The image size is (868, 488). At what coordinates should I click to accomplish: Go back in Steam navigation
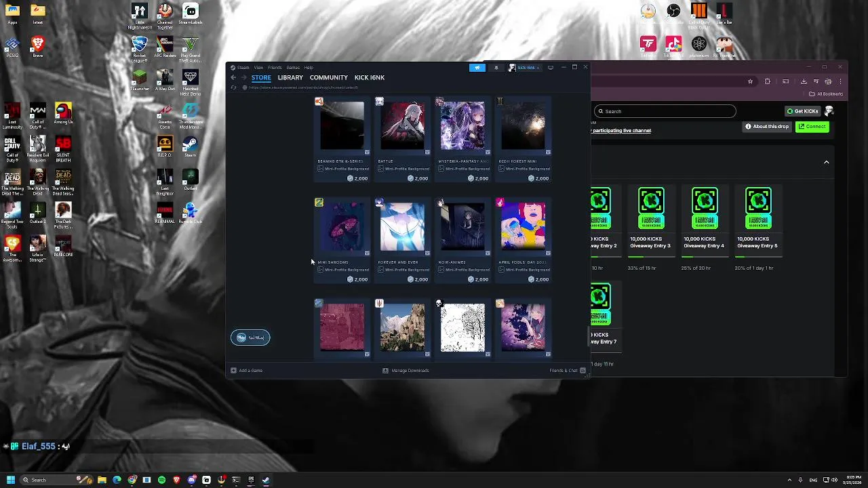[233, 78]
